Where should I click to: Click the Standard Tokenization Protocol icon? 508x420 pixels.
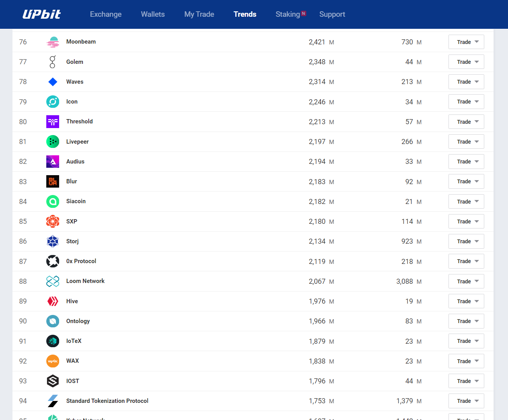[53, 401]
